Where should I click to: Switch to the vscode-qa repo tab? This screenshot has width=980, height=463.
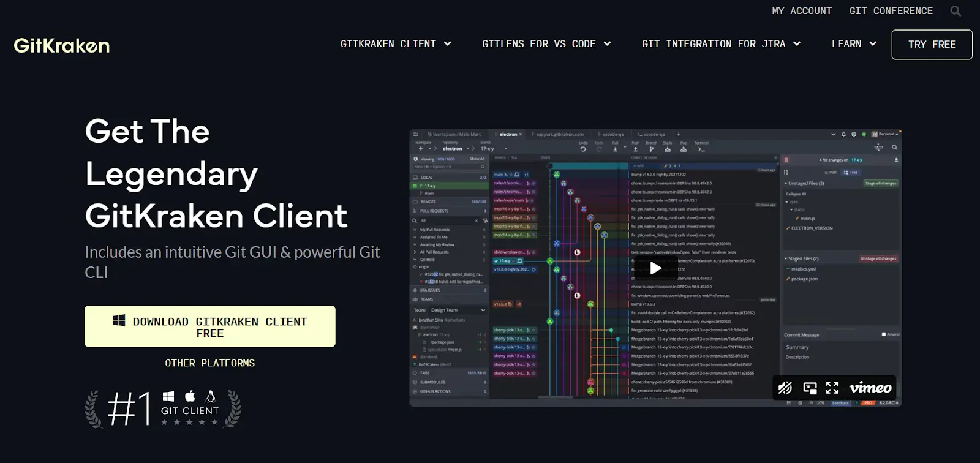coord(611,134)
